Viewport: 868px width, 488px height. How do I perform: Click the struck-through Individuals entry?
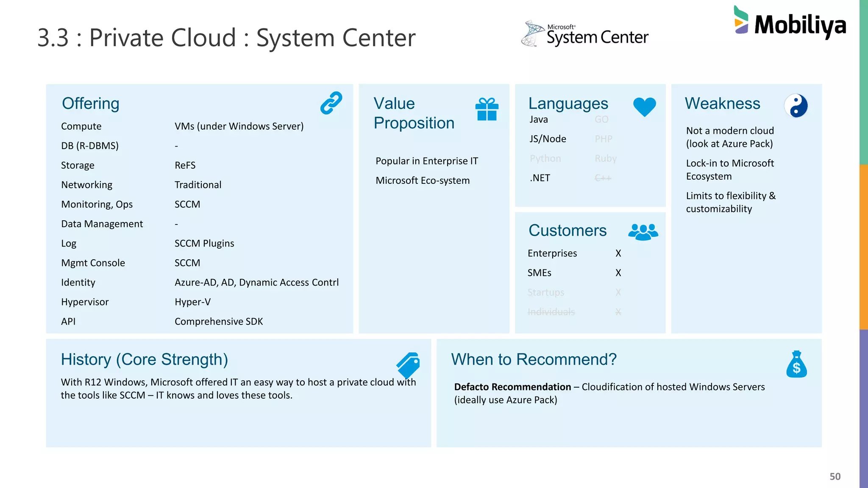click(551, 312)
